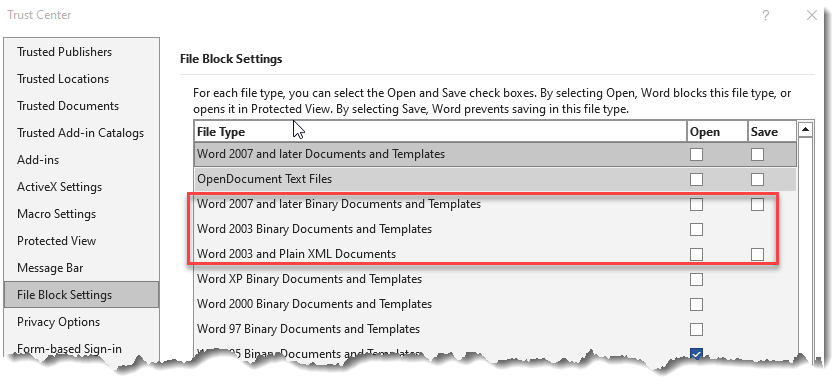This screenshot has height=391, width=839.
Task: Check Open for Word 2000 Binary Documents
Action: [696, 304]
